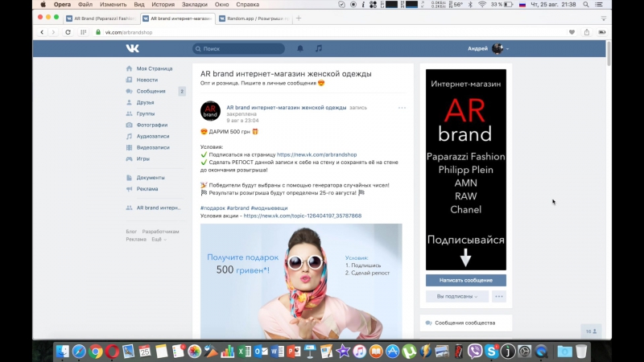Image resolution: width=644 pixels, height=362 pixels.
Task: Open the Wi-Fi status in the menu bar
Action: [482, 5]
